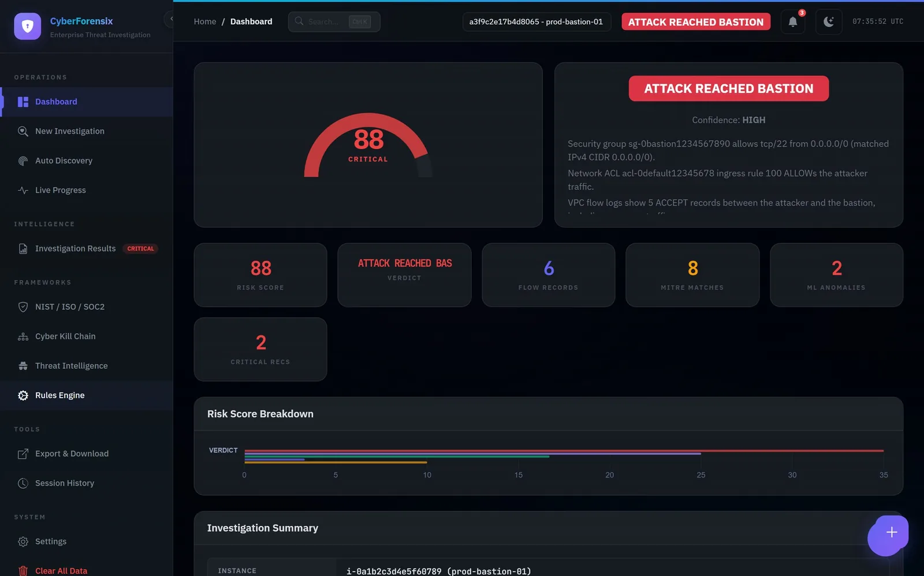Open Settings page
This screenshot has width=924, height=576.
point(87,541)
